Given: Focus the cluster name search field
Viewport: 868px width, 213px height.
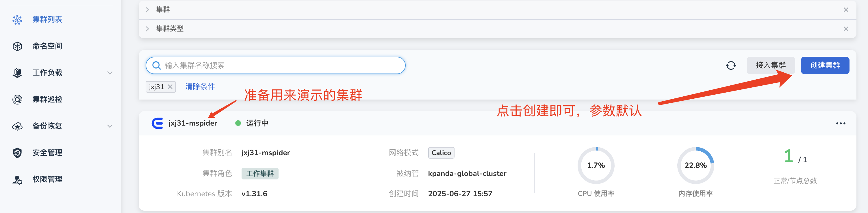Looking at the screenshot, I should click(x=280, y=65).
